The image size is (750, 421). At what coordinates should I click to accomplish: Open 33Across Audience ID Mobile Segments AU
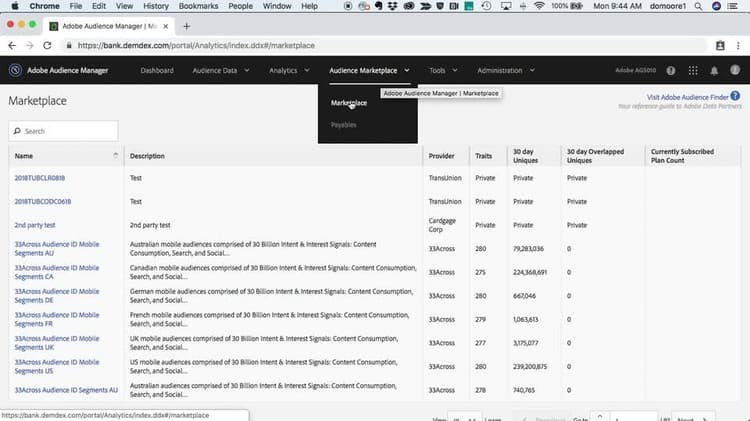point(57,248)
